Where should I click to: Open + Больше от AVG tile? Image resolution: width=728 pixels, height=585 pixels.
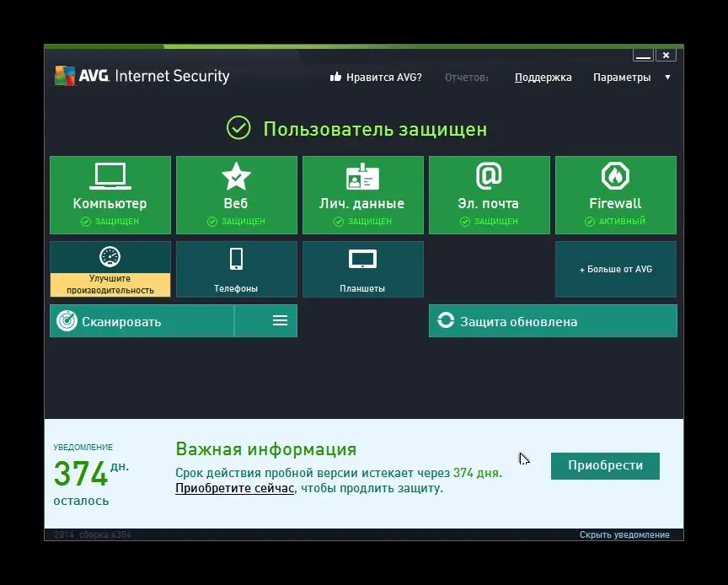616,269
